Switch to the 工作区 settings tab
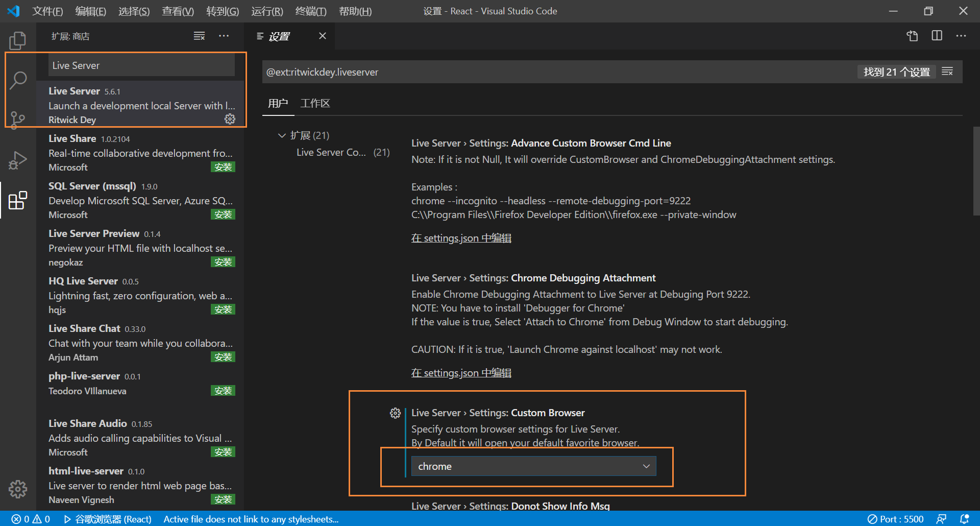980x526 pixels. (x=315, y=103)
